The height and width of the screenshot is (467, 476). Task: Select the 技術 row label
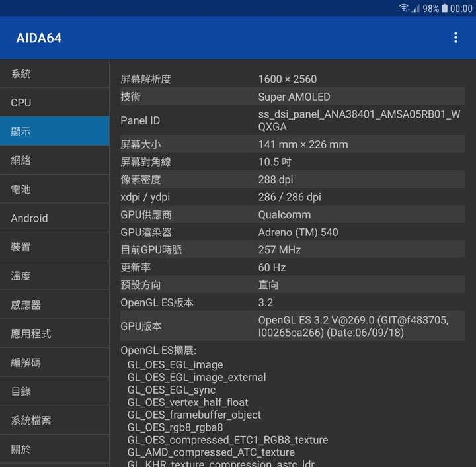click(130, 97)
